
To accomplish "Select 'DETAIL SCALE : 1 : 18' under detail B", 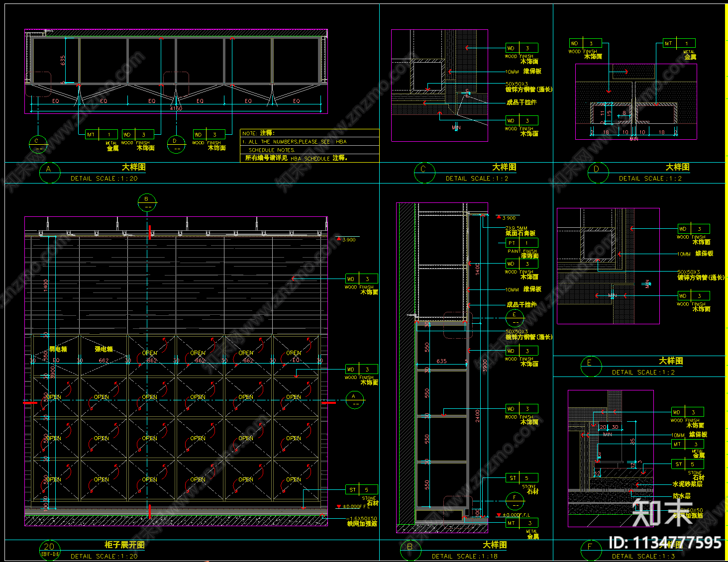I will [465, 557].
